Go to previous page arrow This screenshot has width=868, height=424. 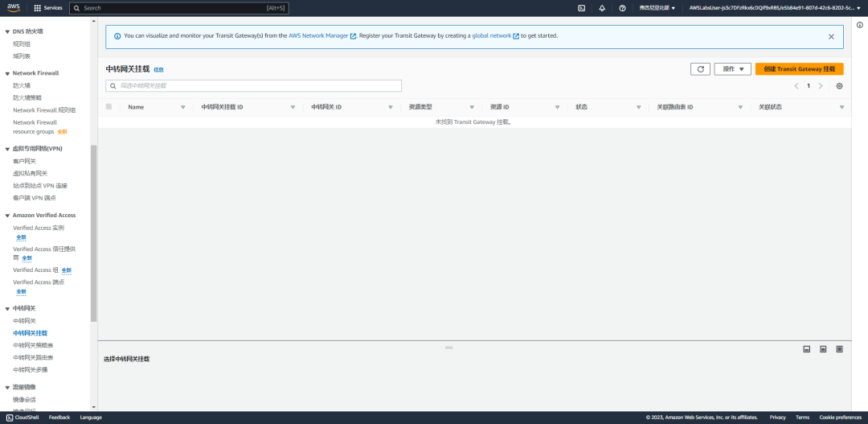pos(796,86)
